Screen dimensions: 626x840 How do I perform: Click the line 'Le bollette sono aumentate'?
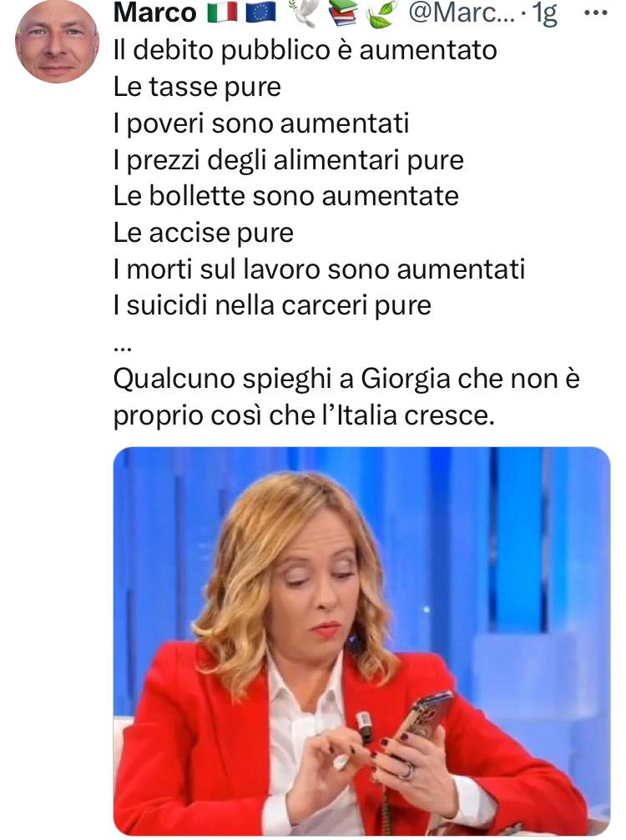coord(285,196)
